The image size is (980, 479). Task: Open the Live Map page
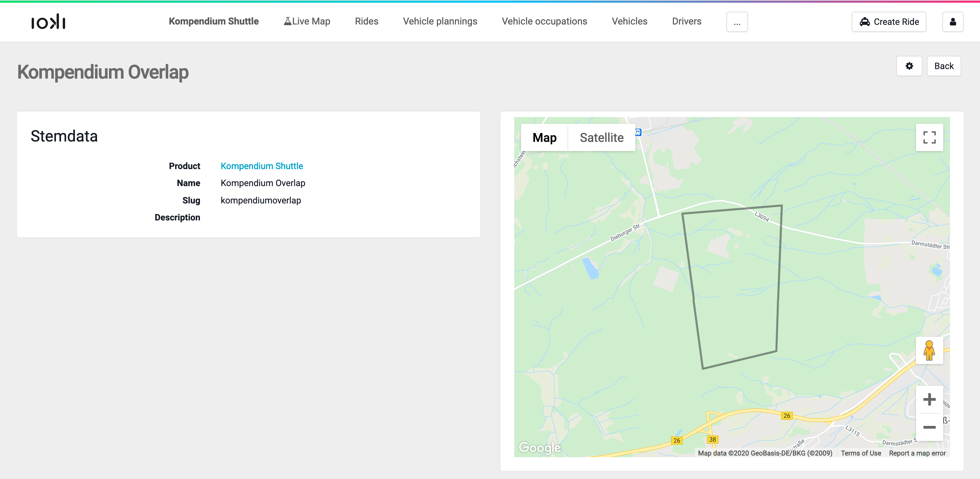click(307, 21)
